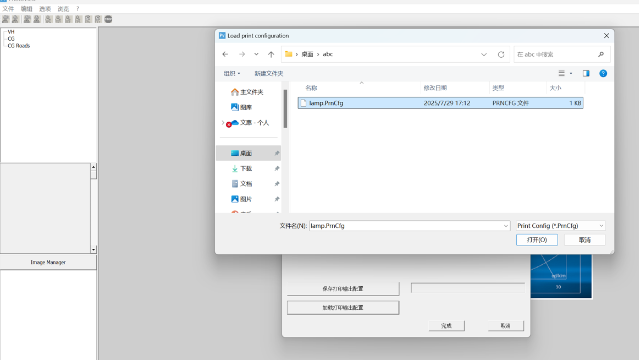Click the 大小 column header

click(x=556, y=88)
